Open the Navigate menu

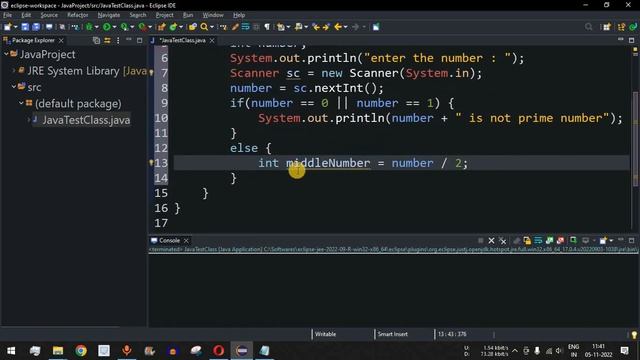[109, 15]
